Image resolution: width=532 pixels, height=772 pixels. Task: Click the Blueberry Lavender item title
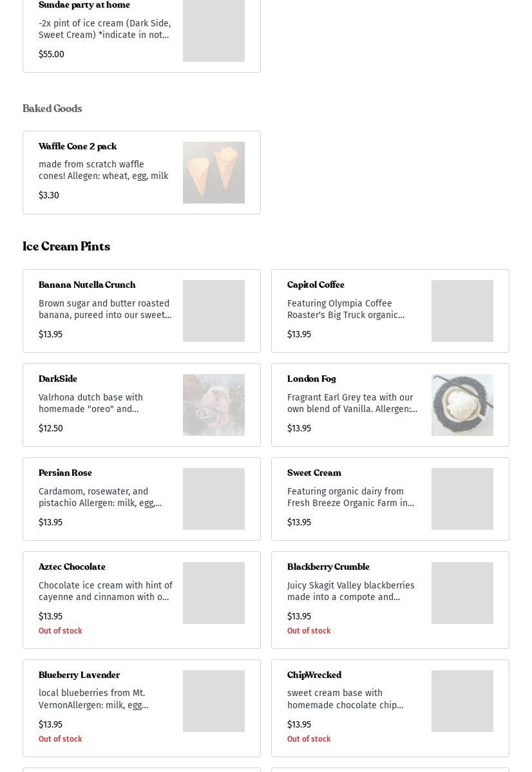pos(79,675)
